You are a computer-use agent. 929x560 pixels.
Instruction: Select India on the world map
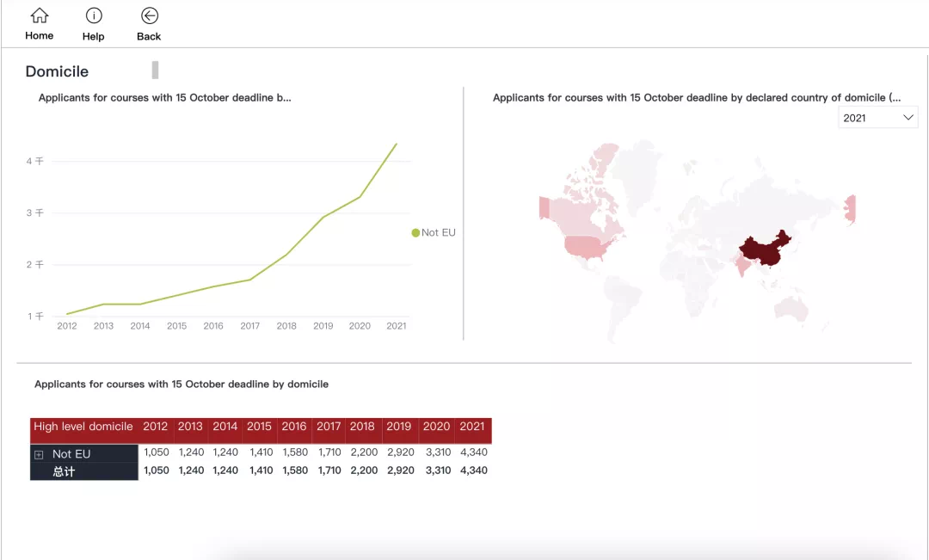coord(742,263)
